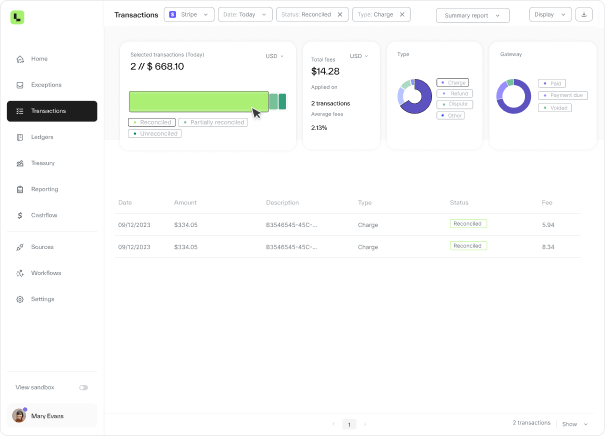Go to Workflows in the sidebar

point(46,273)
